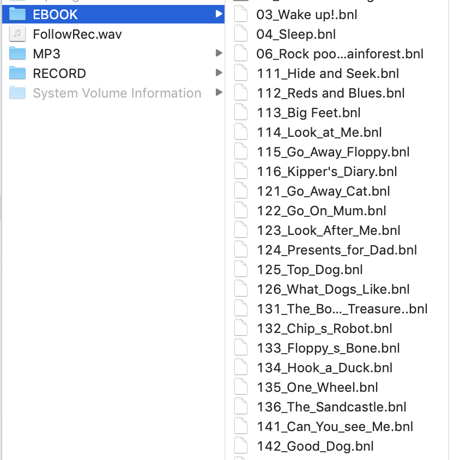Click file icon of 115_Go_Away_Floppy.bnl
Screen dimensions: 460x460
241,152
